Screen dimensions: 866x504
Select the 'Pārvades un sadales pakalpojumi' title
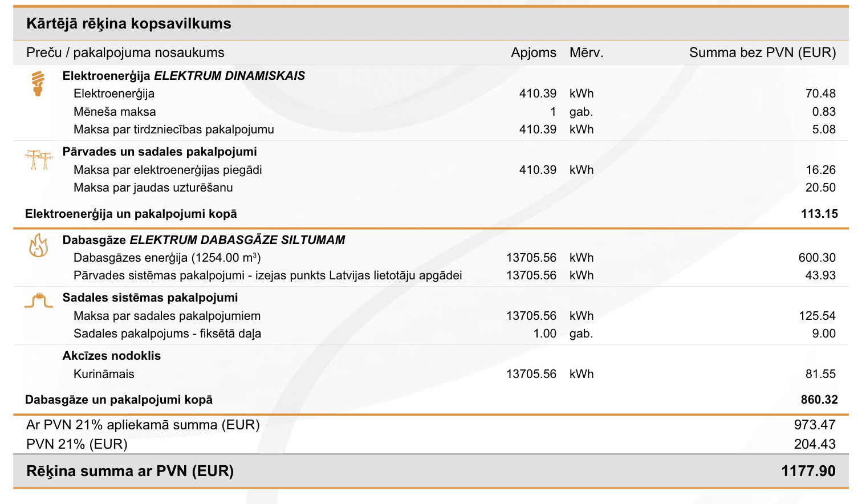(x=160, y=152)
